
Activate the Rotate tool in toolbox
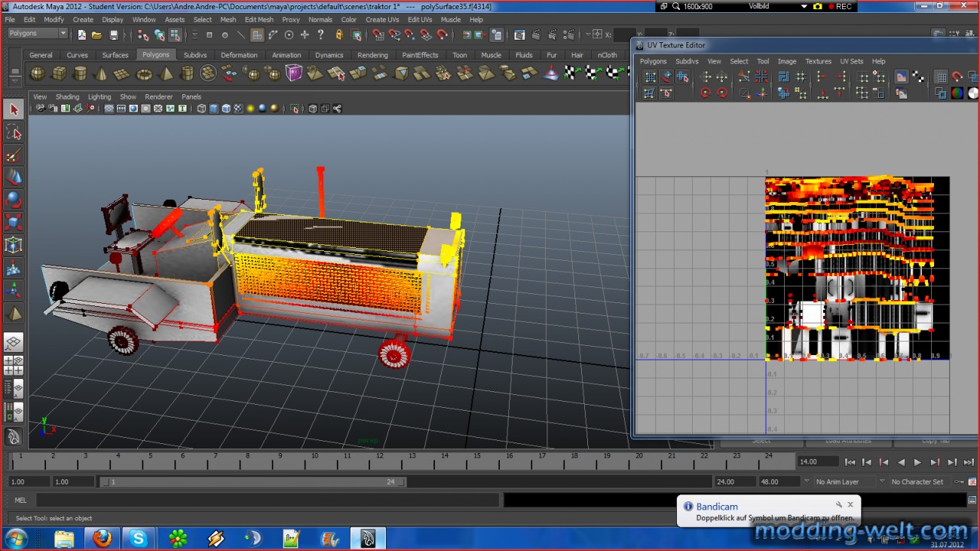tap(14, 201)
